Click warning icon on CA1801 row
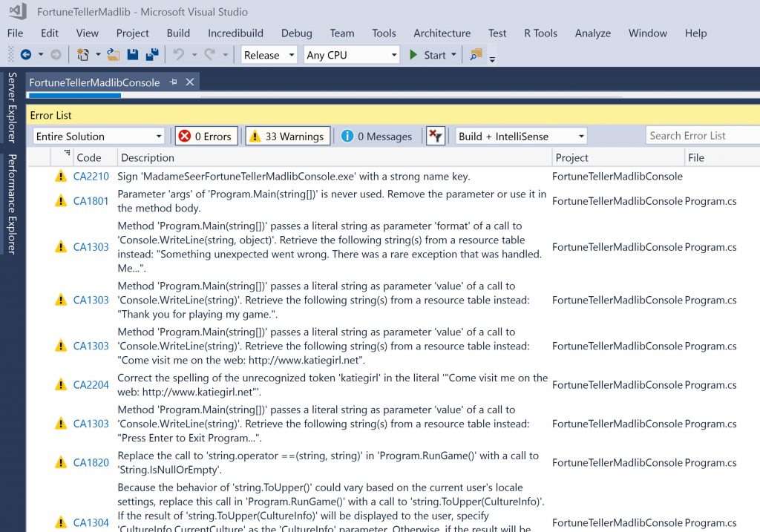The width and height of the screenshot is (760, 532). [61, 200]
